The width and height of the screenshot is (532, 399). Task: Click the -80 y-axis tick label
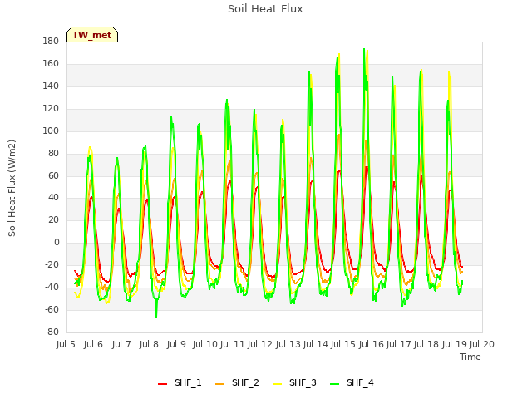(x=52, y=332)
